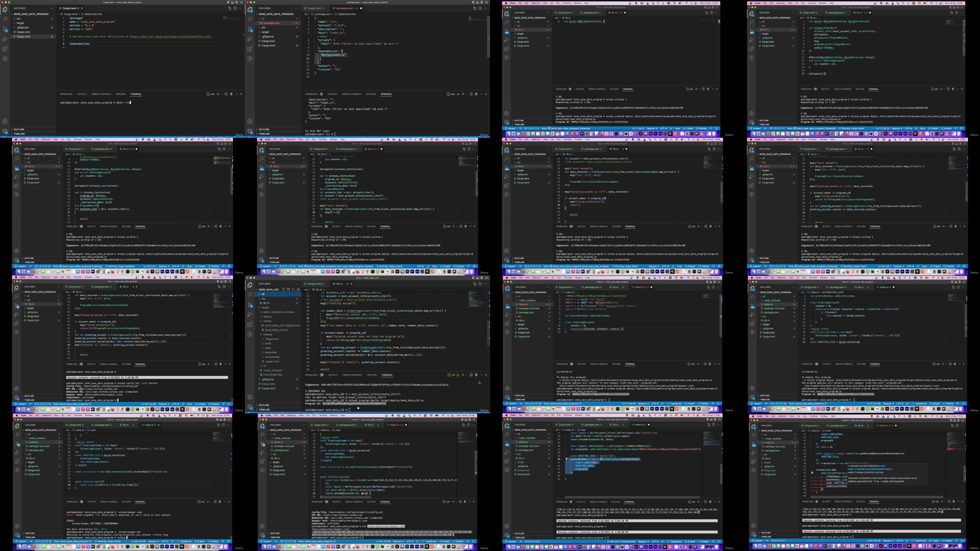Image resolution: width=980 pixels, height=551 pixels.
Task: Open terminal launch profile dropdown in Cargo.toml window
Action: click(x=221, y=94)
